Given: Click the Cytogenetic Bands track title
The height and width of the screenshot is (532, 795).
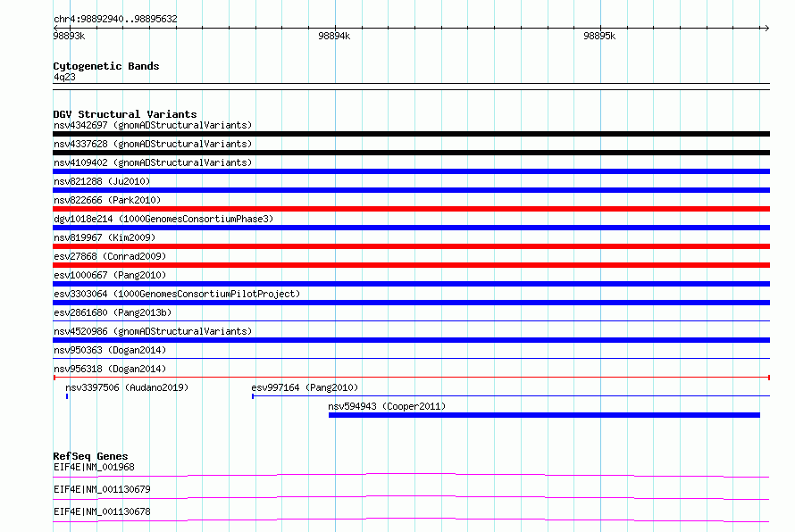Looking at the screenshot, I should tap(106, 66).
